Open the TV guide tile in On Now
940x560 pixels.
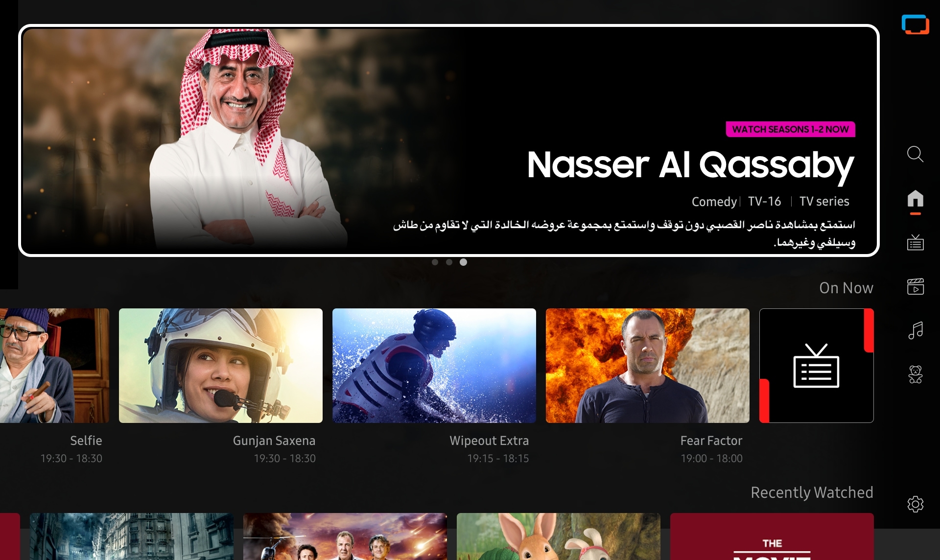point(816,366)
